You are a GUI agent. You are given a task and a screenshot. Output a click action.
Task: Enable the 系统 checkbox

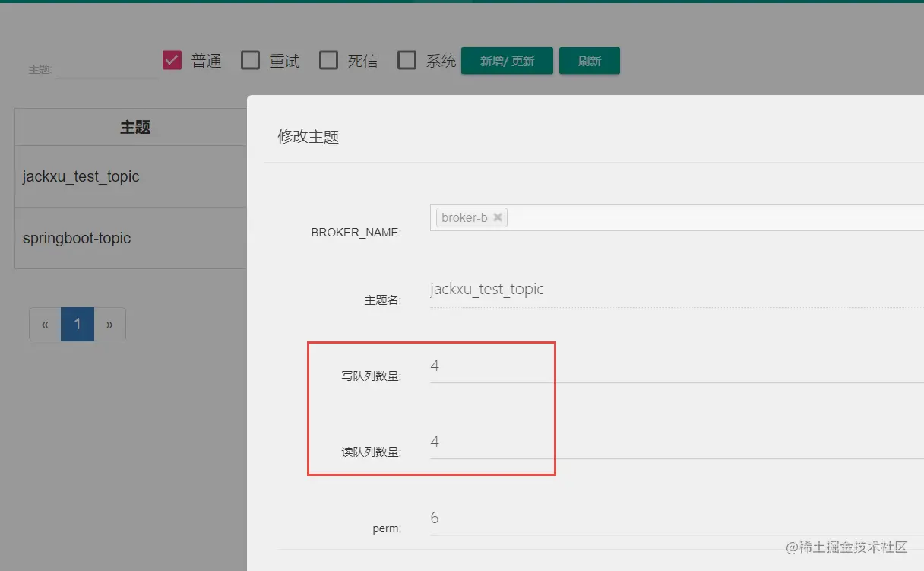(x=407, y=60)
